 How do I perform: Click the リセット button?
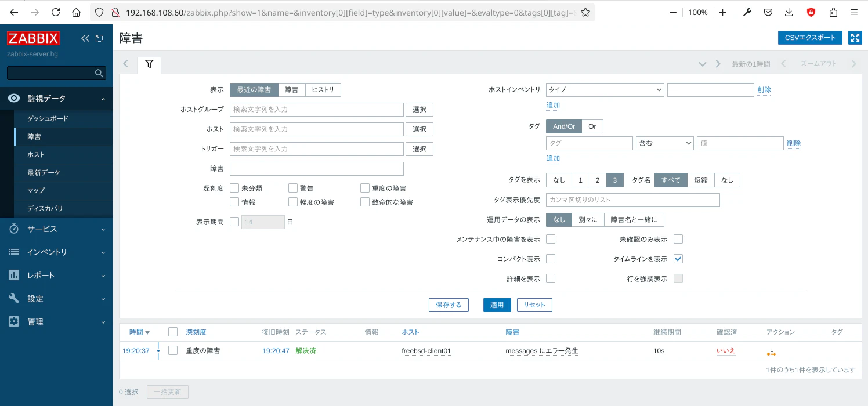point(534,305)
